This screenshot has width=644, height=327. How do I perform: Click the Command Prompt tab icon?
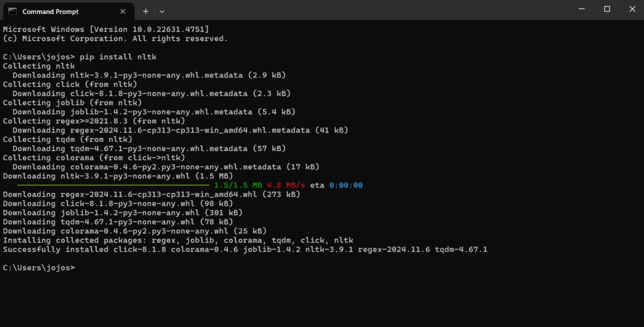pyautogui.click(x=12, y=11)
